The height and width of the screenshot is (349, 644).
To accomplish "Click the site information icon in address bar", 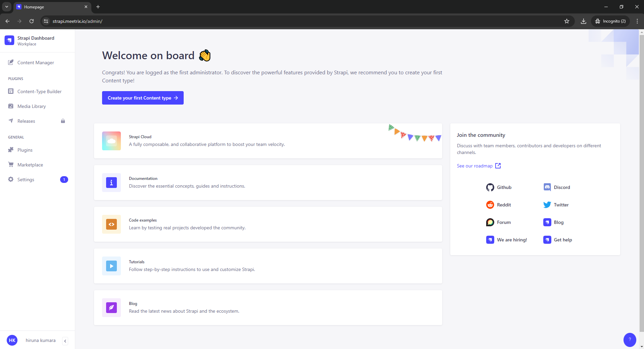I will [x=46, y=21].
